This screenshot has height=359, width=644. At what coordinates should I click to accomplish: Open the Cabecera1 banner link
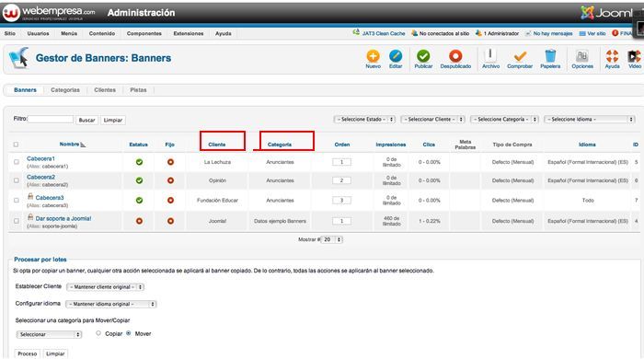(40, 158)
